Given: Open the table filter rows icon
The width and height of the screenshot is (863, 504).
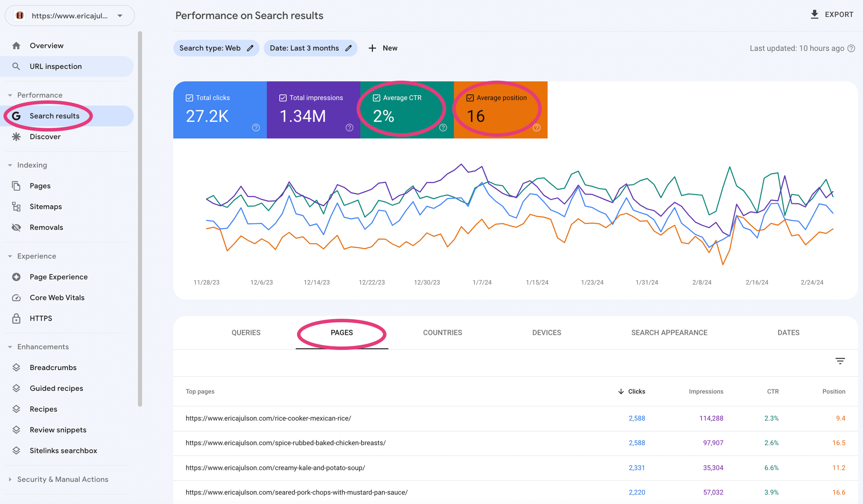Looking at the screenshot, I should pos(840,361).
